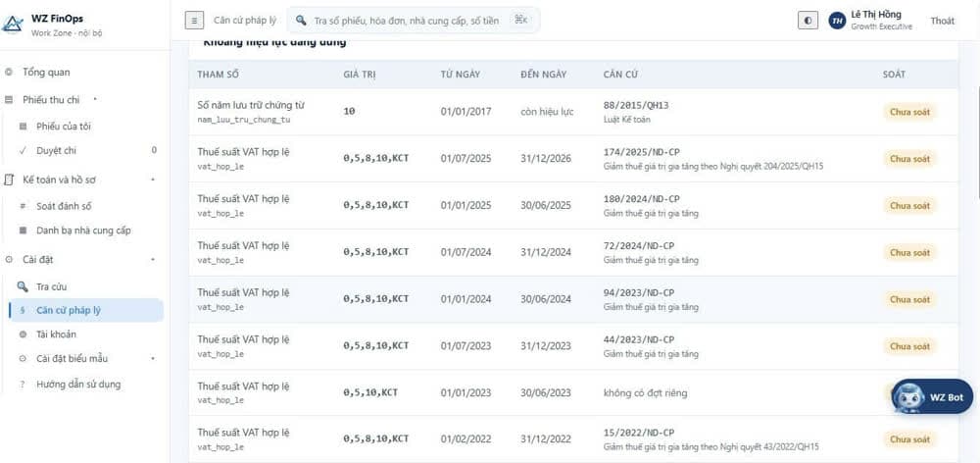Open the WZ Bot chat assistant

pyautogui.click(x=932, y=396)
